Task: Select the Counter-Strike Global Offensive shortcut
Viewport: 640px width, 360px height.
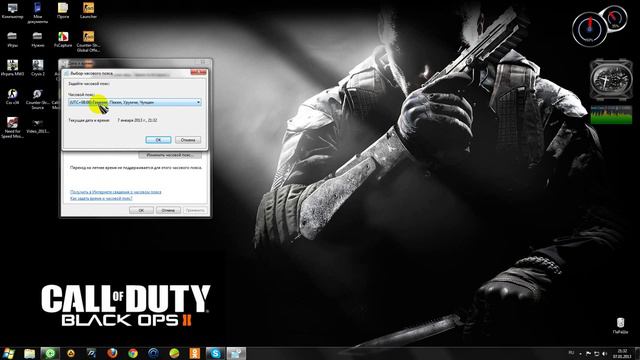Action: [88, 42]
